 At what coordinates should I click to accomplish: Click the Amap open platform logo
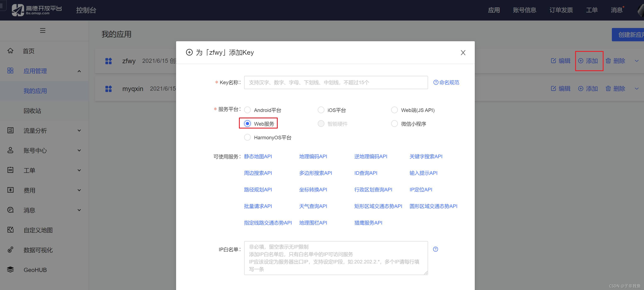click(x=37, y=10)
